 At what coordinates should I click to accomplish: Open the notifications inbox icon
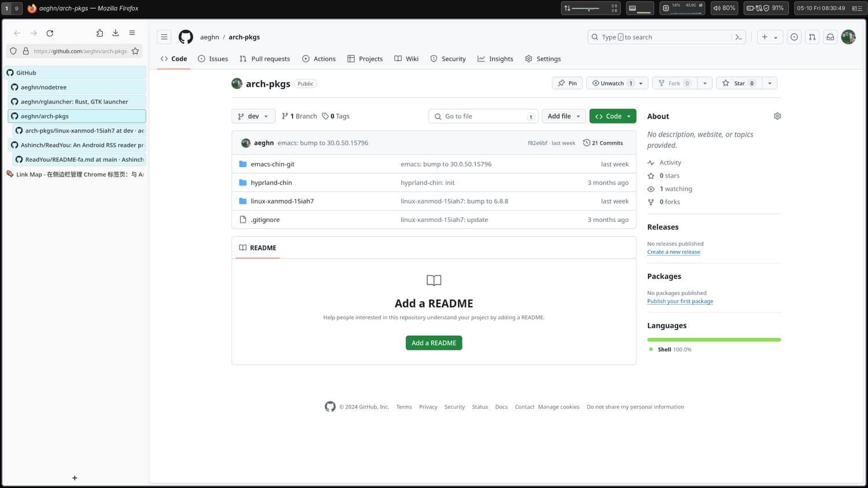point(830,37)
